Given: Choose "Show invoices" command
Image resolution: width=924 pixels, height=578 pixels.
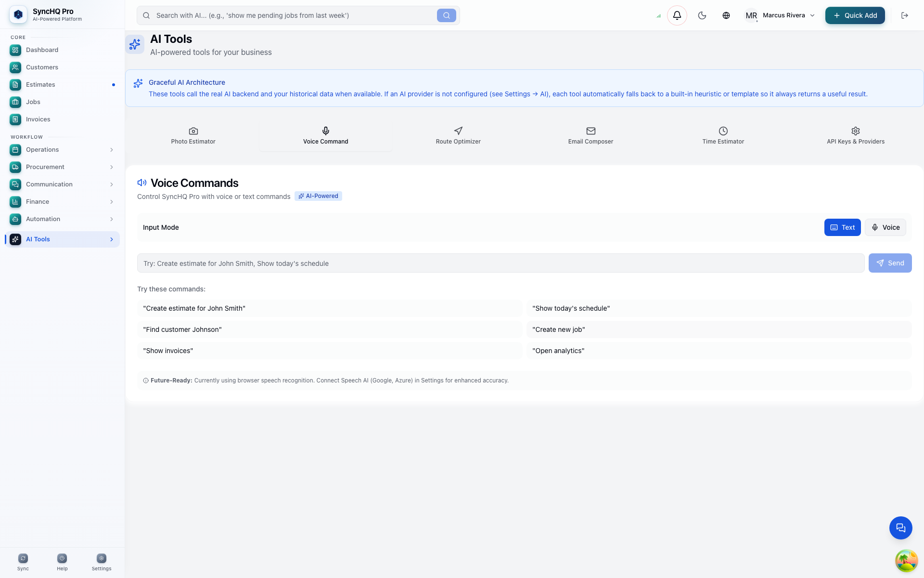Looking at the screenshot, I should click(330, 351).
